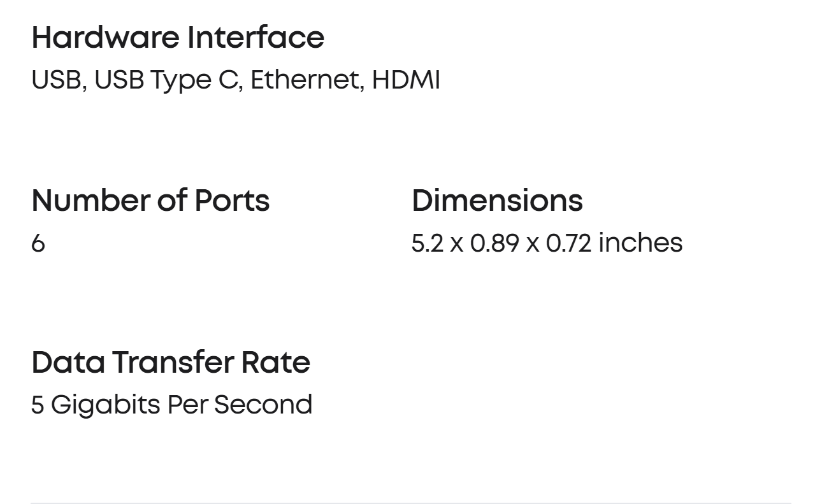Select "Ethernet" in the interface list

coord(305,81)
